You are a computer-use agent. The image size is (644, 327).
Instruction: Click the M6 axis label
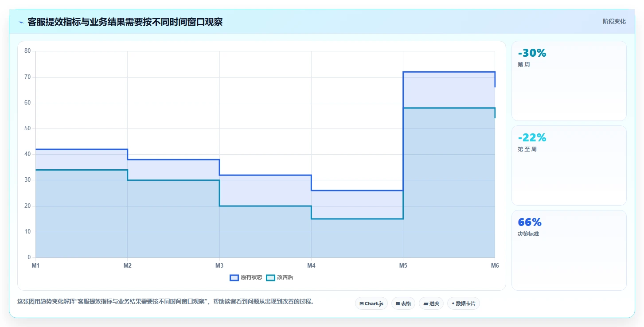(495, 265)
